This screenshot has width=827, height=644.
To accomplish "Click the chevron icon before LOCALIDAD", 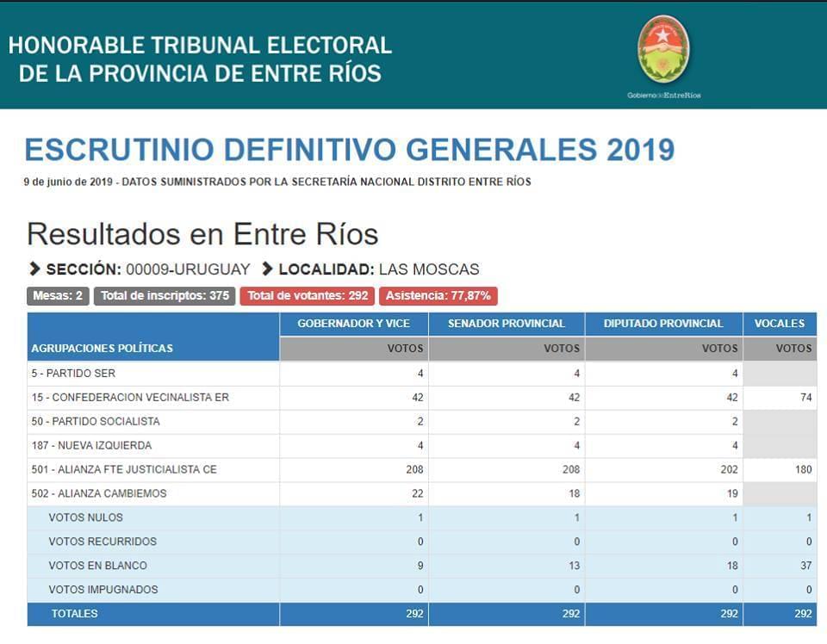I will [x=267, y=269].
